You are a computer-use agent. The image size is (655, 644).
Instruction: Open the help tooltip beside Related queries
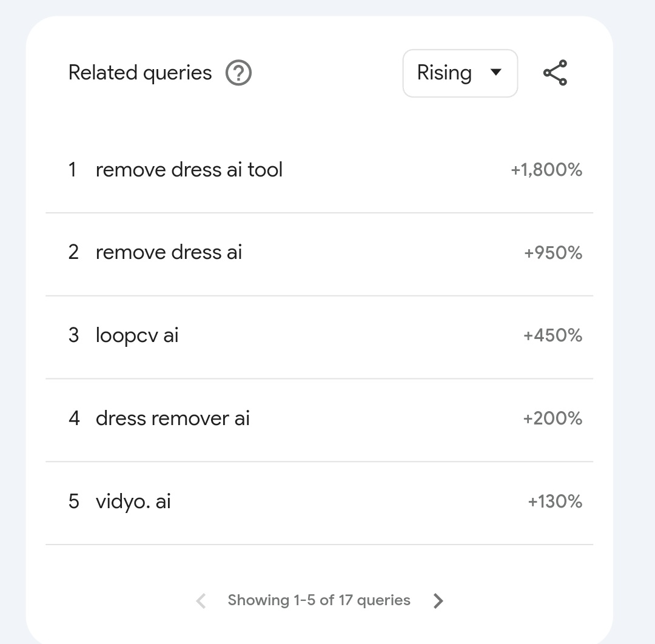(x=238, y=73)
